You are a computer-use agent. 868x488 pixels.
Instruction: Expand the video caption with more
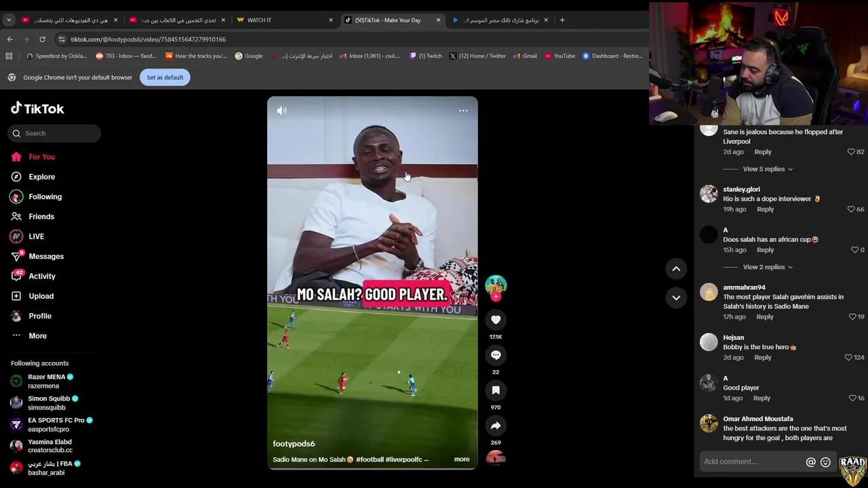[x=462, y=460]
